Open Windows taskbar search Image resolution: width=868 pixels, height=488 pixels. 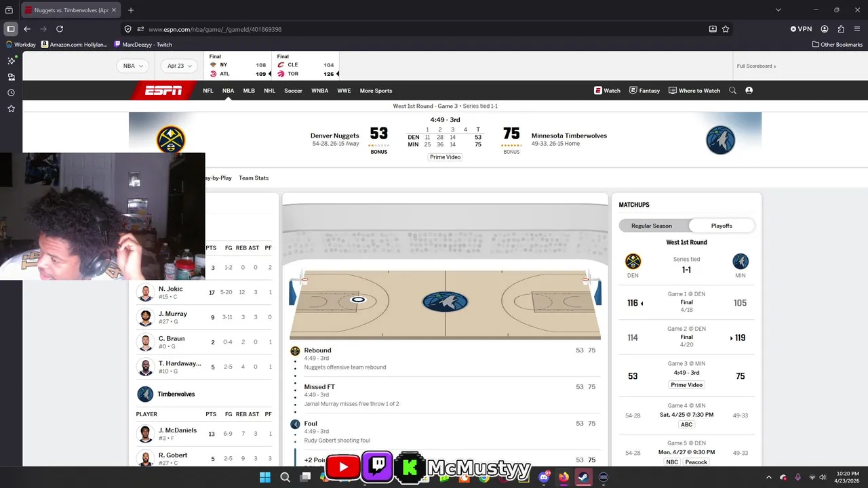tap(285, 477)
